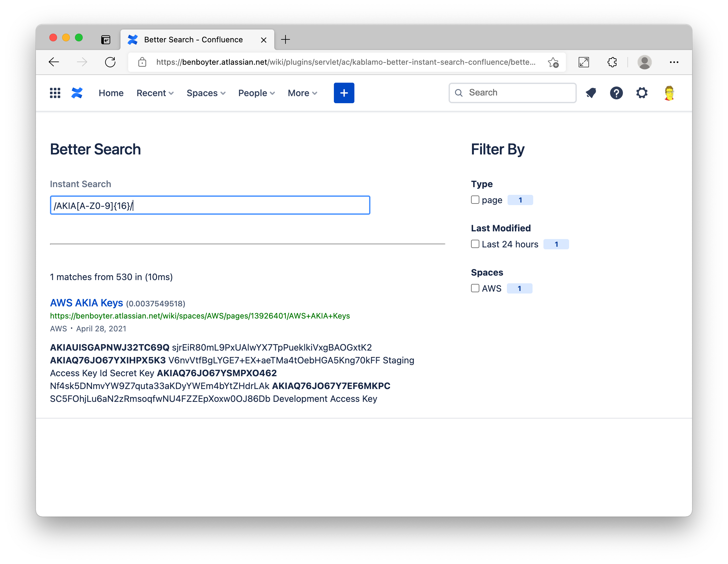Open the app switcher grid icon
728x564 pixels.
(x=55, y=93)
